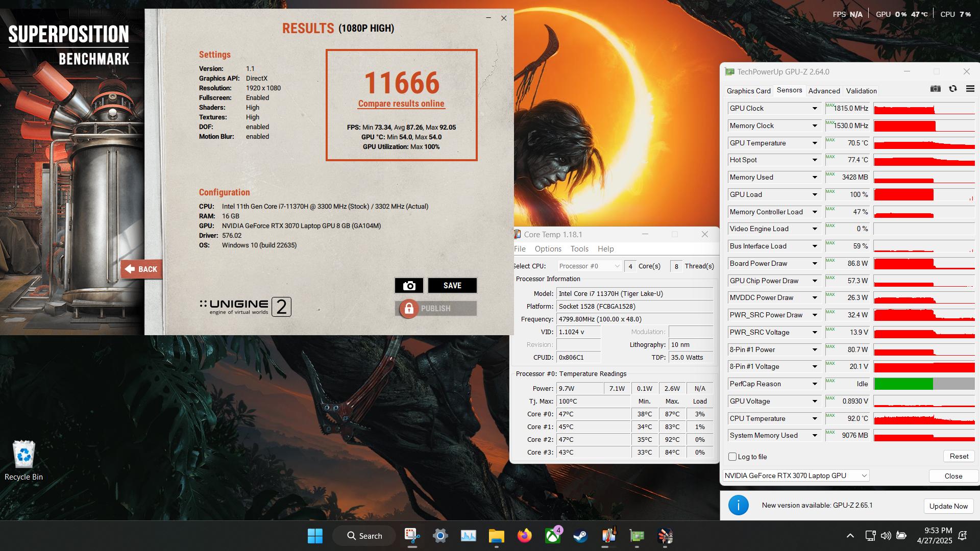Switch to the Graphics Card tab
980x551 pixels.
click(748, 91)
